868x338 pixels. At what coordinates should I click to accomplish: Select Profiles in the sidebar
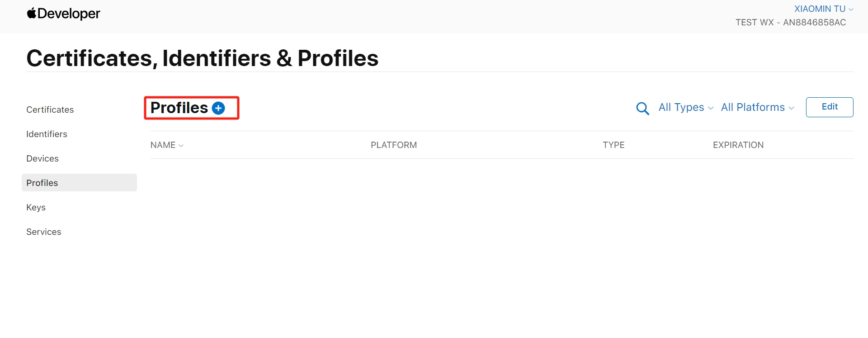[79, 183]
